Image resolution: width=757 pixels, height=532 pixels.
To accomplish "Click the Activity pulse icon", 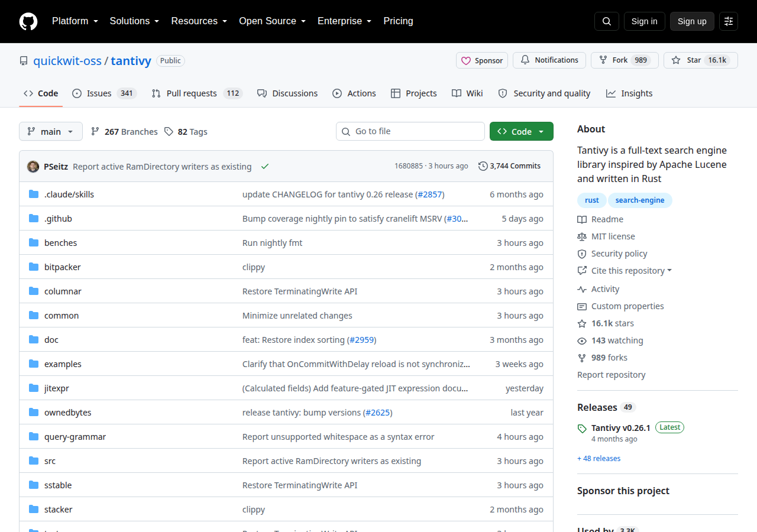I will (582, 289).
